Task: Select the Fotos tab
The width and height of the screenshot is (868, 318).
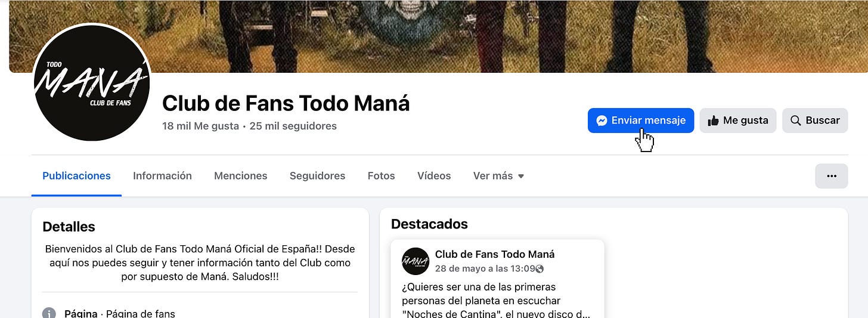Action: click(x=382, y=176)
